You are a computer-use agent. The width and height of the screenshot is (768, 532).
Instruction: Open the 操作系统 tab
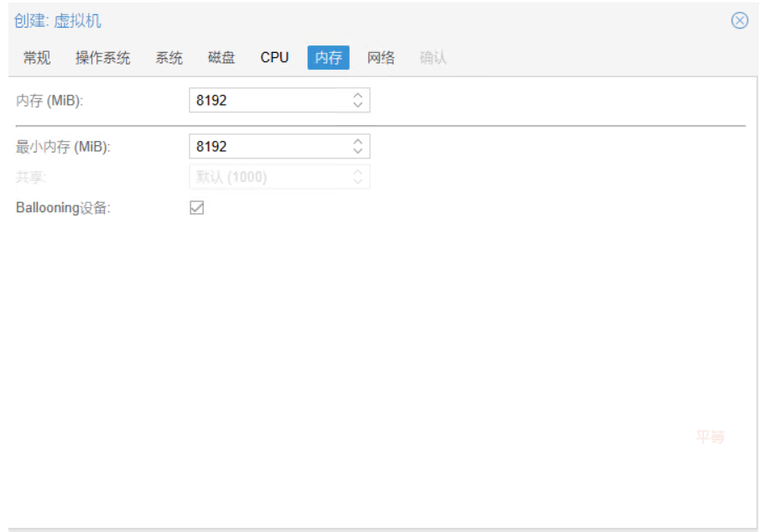pyautogui.click(x=102, y=58)
